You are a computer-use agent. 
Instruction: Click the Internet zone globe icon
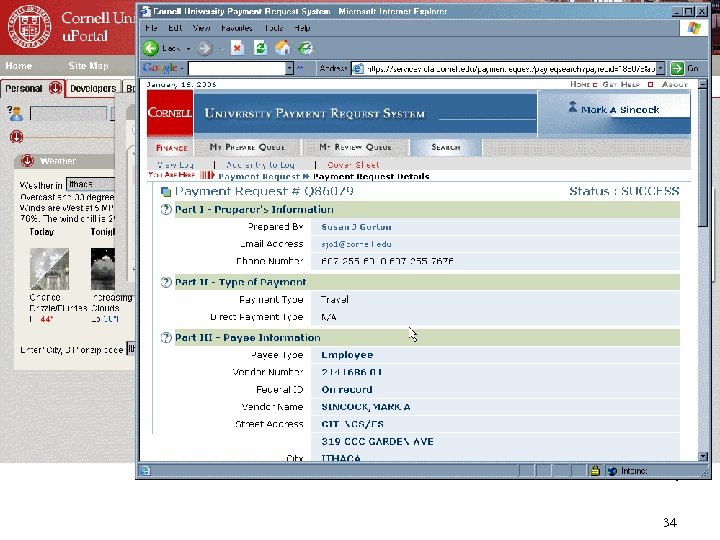(x=612, y=471)
